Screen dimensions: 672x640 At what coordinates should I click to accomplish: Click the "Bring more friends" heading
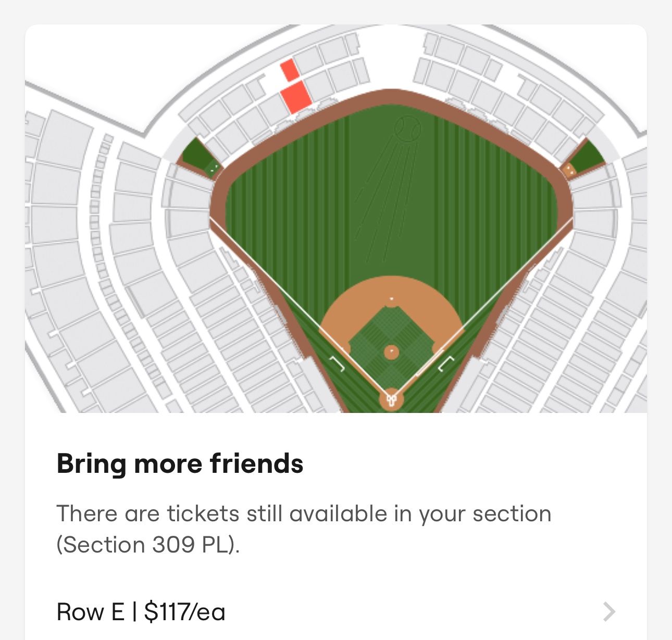(180, 463)
